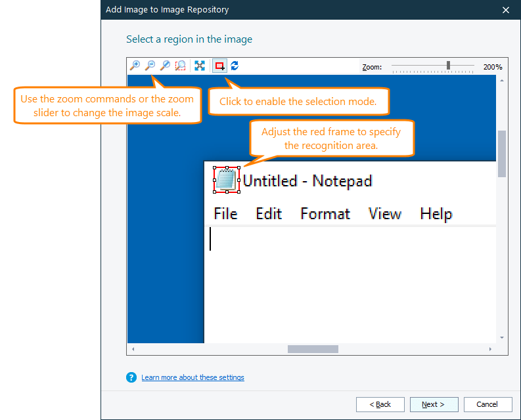
Task: Click the Notepad icon inside red frame
Action: coord(227,180)
